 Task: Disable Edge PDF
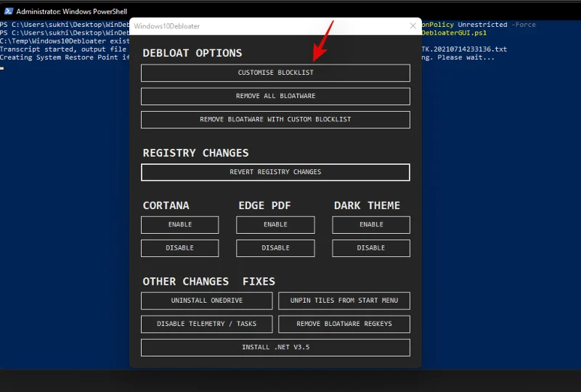coord(275,248)
